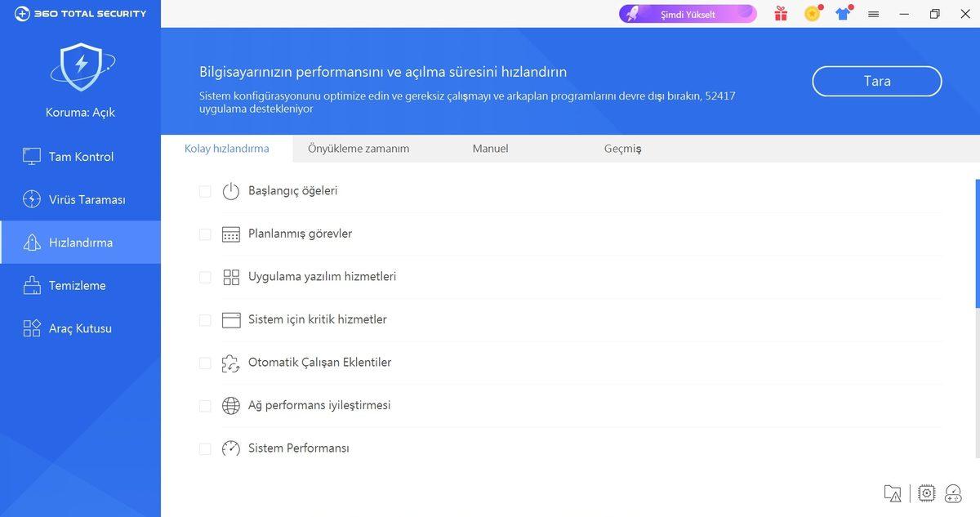The image size is (980, 517).
Task: Switch to the Önyükleme zamanım tab
Action: click(x=358, y=148)
